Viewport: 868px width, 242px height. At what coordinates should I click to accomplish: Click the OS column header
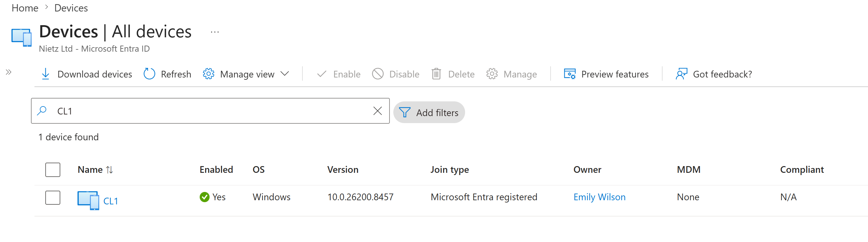point(258,170)
